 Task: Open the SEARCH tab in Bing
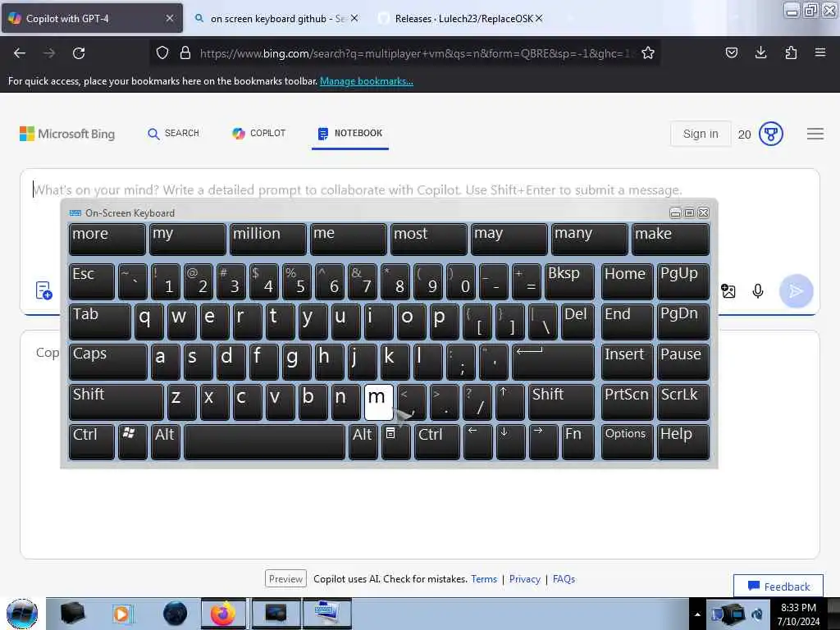tap(173, 134)
